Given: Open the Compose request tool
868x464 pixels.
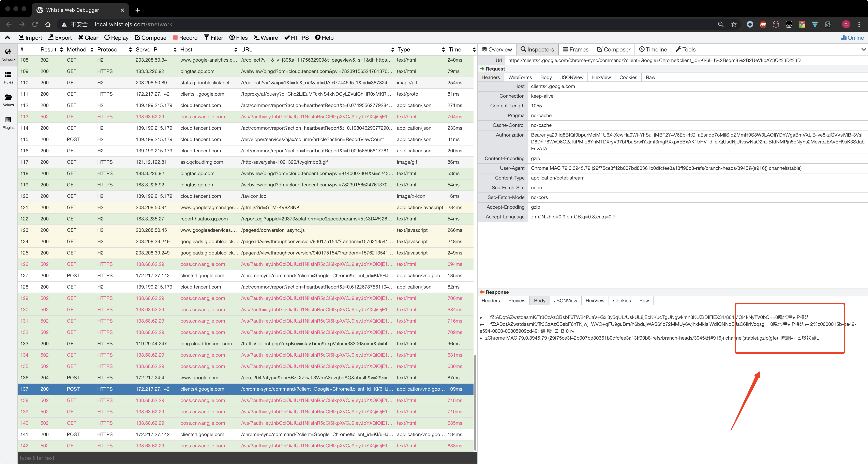Looking at the screenshot, I should 150,37.
